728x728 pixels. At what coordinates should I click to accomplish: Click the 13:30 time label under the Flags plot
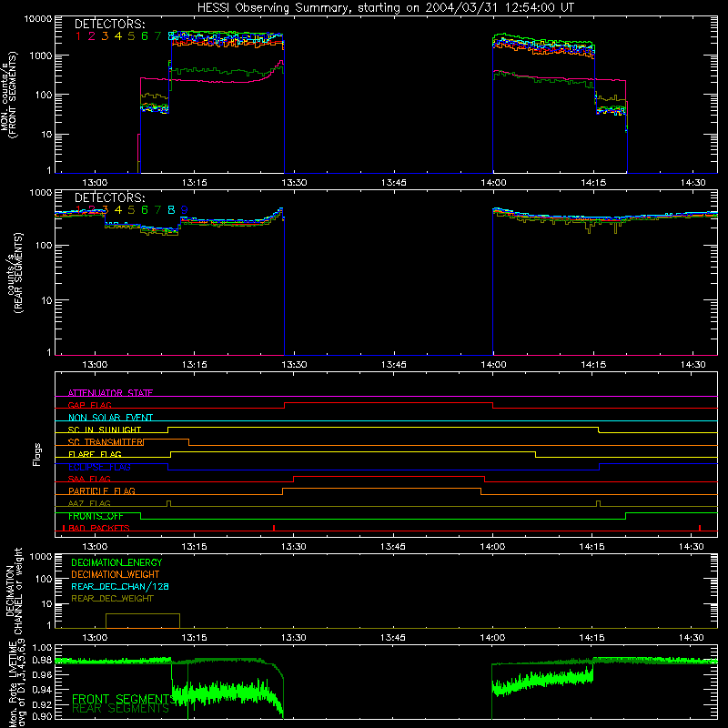coord(293,547)
